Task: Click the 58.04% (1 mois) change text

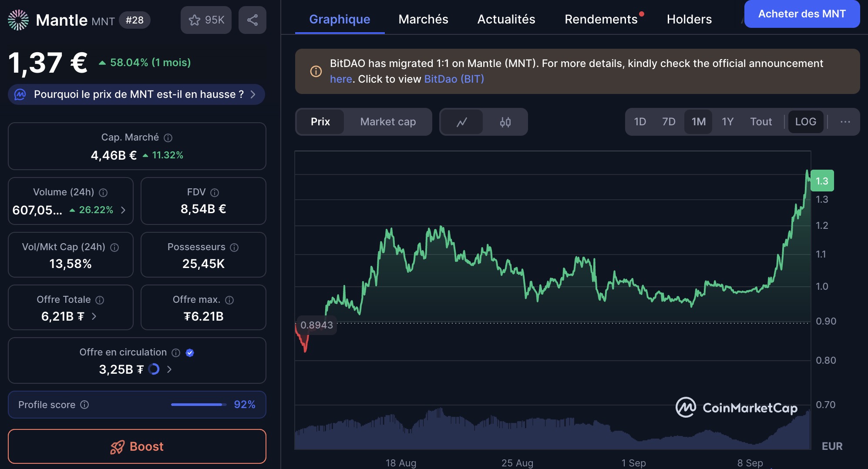Action: pos(150,63)
